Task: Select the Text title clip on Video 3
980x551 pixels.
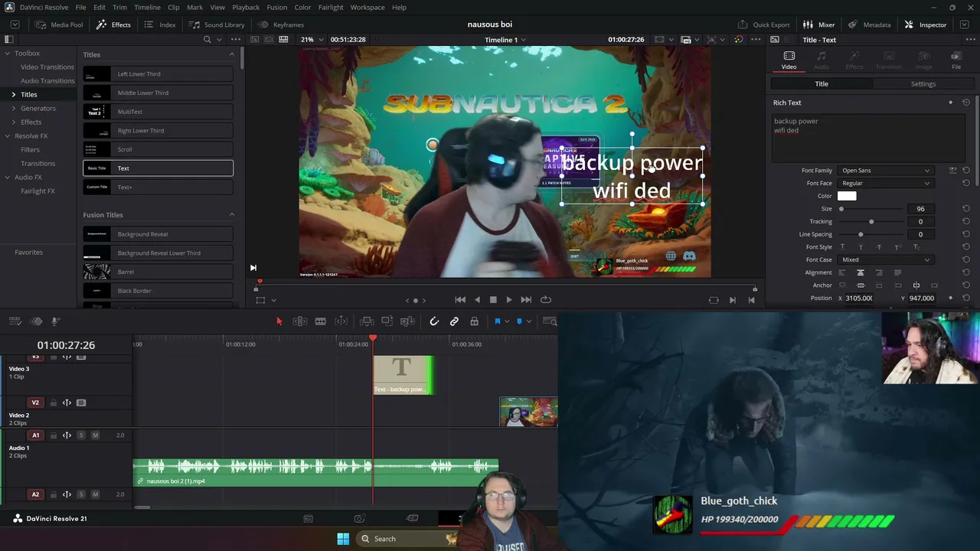Action: 403,375
